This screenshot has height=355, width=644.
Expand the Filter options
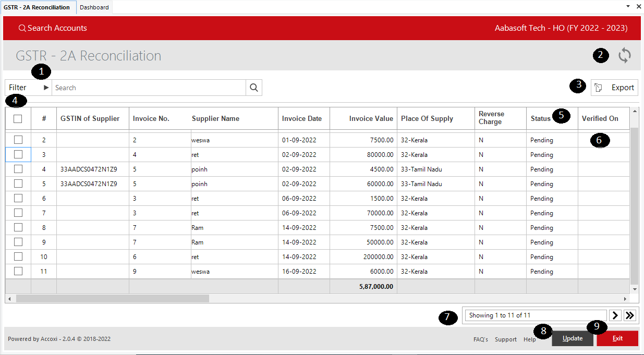pos(29,88)
